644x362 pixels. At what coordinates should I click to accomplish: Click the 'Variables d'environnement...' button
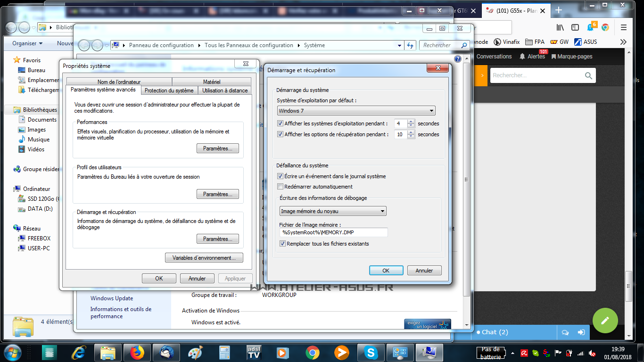(x=204, y=258)
